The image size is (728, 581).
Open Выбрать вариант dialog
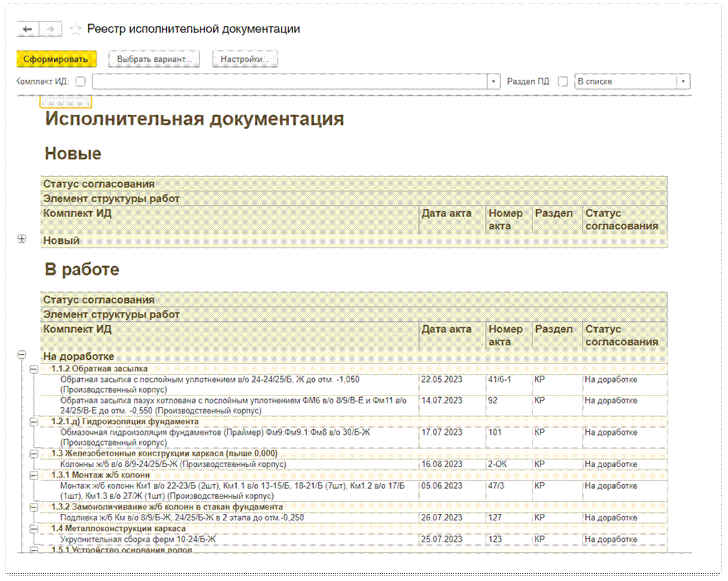click(154, 59)
